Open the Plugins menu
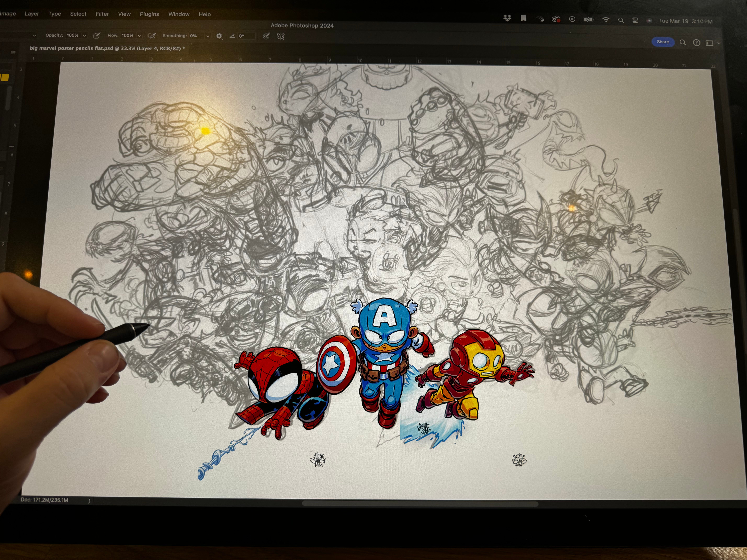Image resolution: width=747 pixels, height=560 pixels. point(149,14)
